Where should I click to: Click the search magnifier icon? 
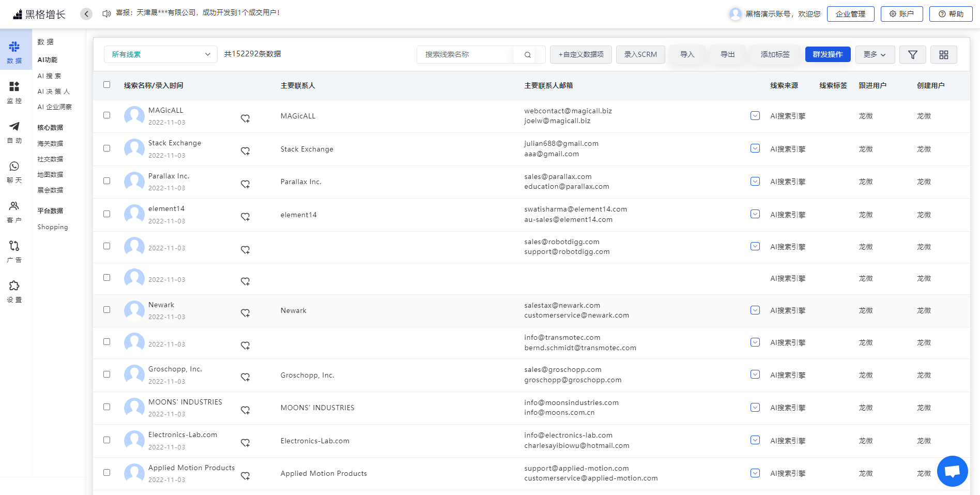coord(528,55)
